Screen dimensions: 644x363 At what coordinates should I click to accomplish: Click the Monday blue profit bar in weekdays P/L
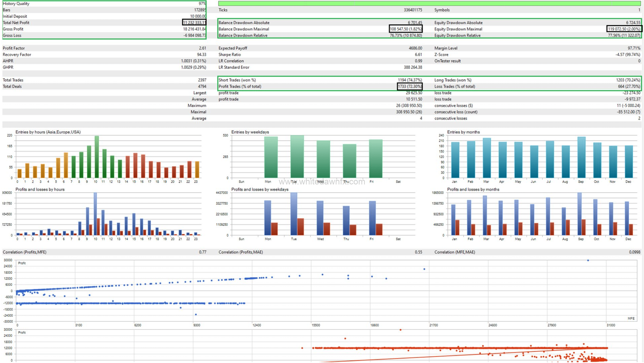click(x=268, y=218)
